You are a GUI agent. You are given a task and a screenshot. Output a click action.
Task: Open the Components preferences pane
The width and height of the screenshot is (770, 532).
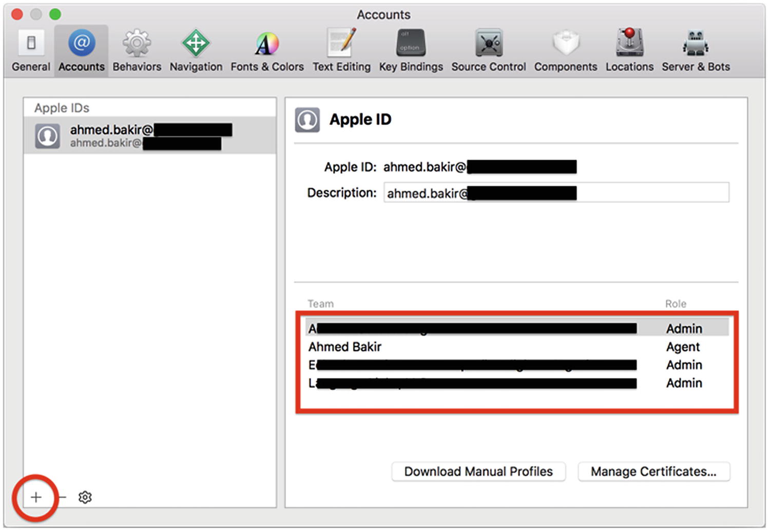click(565, 51)
